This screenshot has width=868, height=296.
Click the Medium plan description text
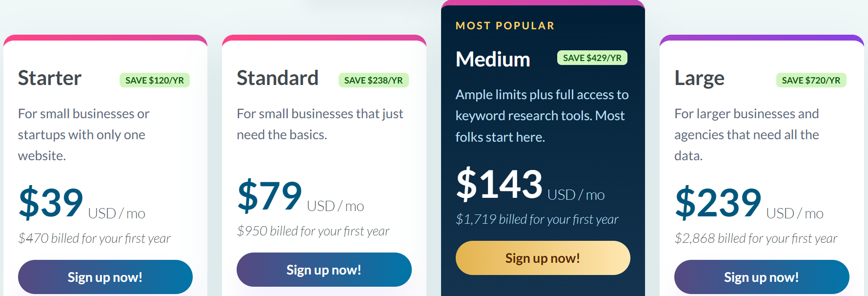click(x=542, y=116)
